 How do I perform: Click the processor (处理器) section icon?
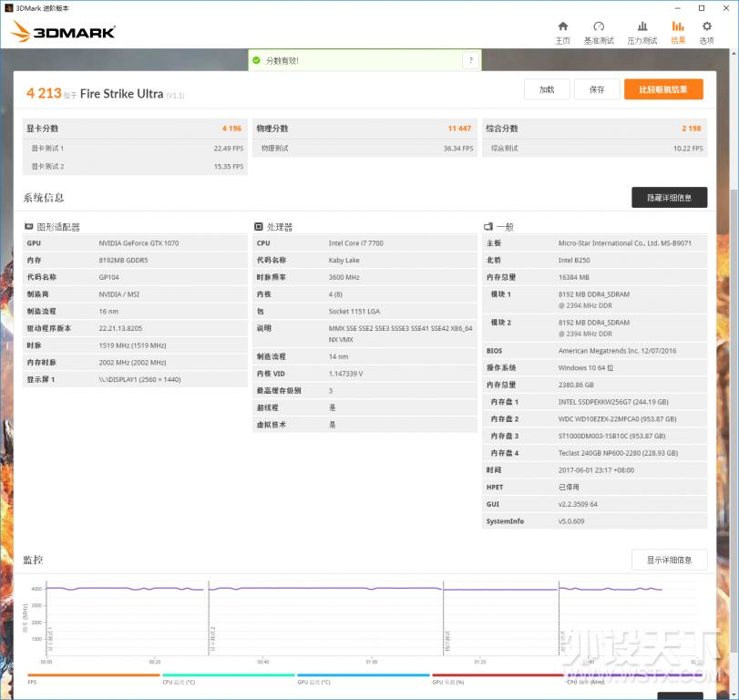click(259, 227)
